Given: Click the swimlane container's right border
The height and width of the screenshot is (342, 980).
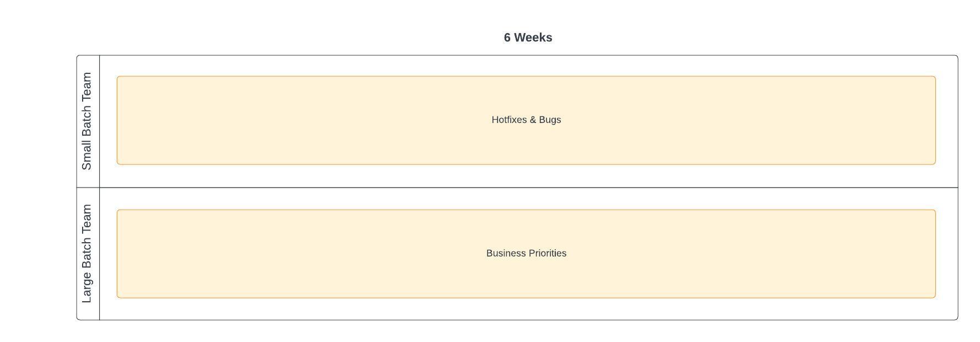Looking at the screenshot, I should [958, 188].
